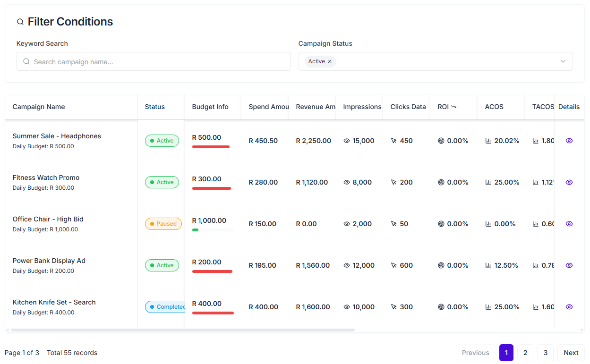The image size is (590, 364).
Task: Click the impressions eye icon showing 15,000
Action: [347, 141]
